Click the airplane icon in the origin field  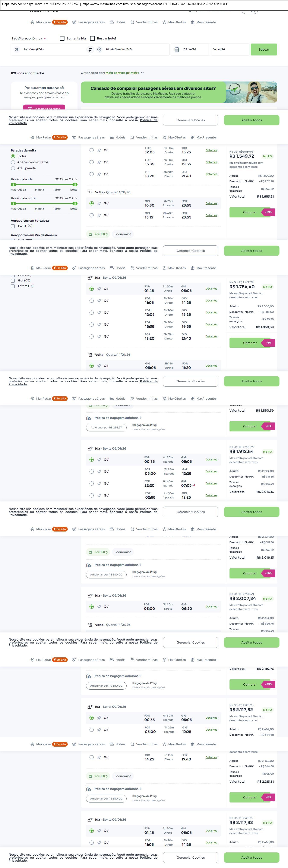17,50
